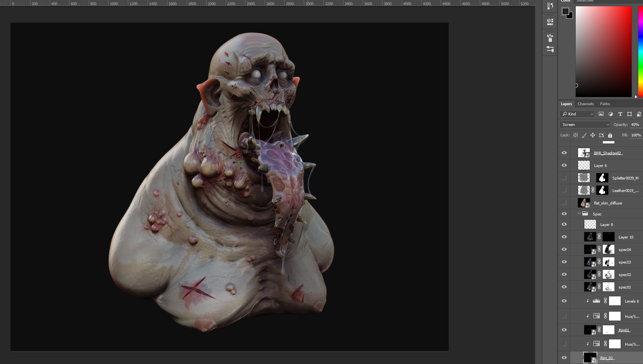Toggle lock transparent pixels icon
Screen dimensions: 643x364
pyautogui.click(x=575, y=135)
